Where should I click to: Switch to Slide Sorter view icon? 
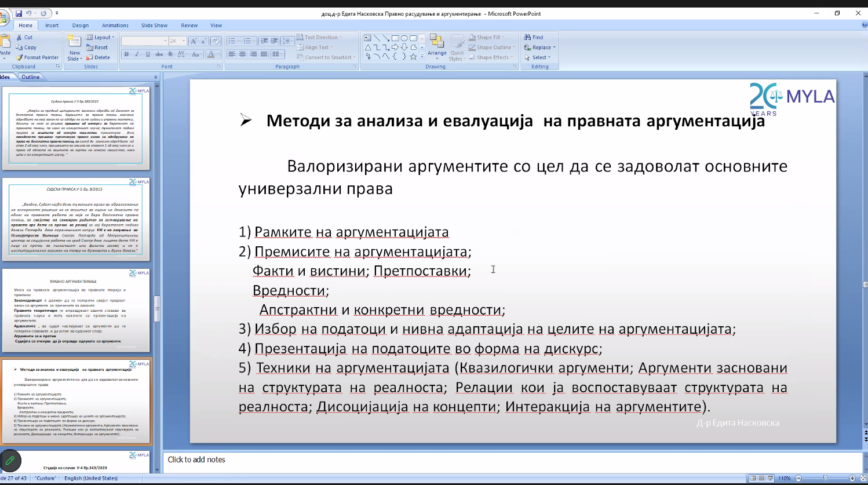point(761,478)
